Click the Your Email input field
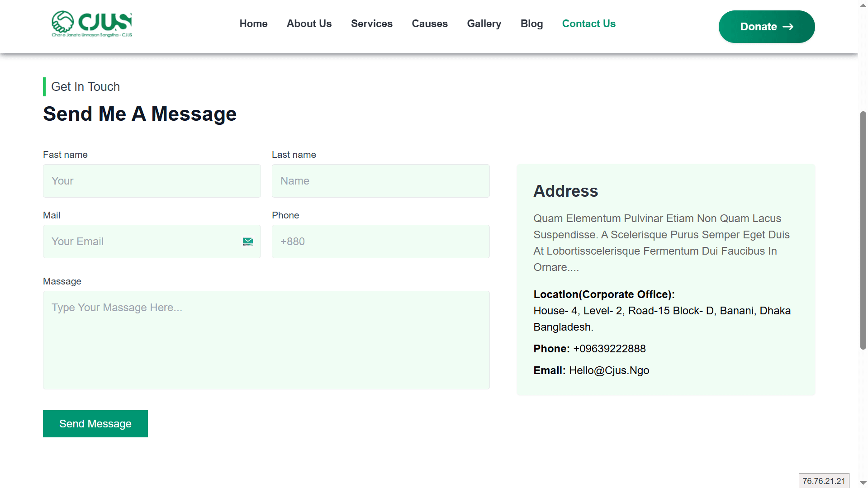The height and width of the screenshot is (488, 868). coord(136,242)
